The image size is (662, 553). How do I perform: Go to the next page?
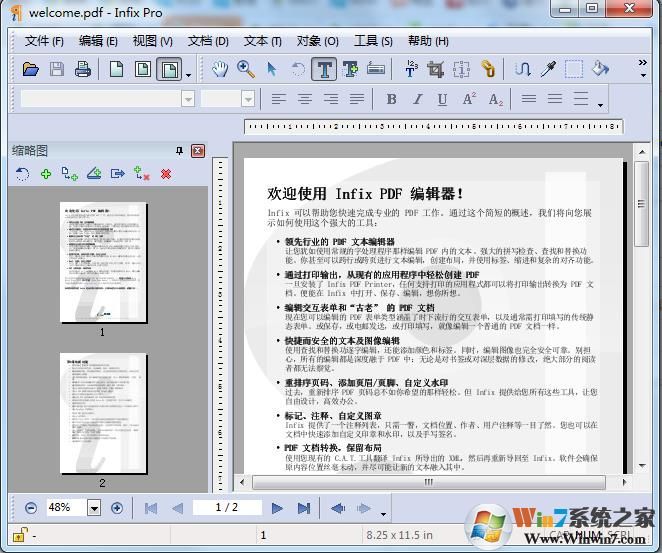(x=277, y=508)
